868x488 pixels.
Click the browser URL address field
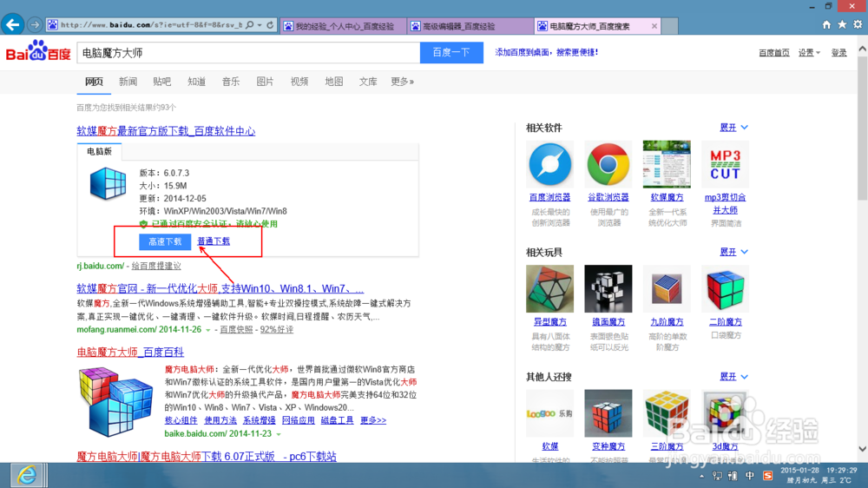tap(152, 25)
